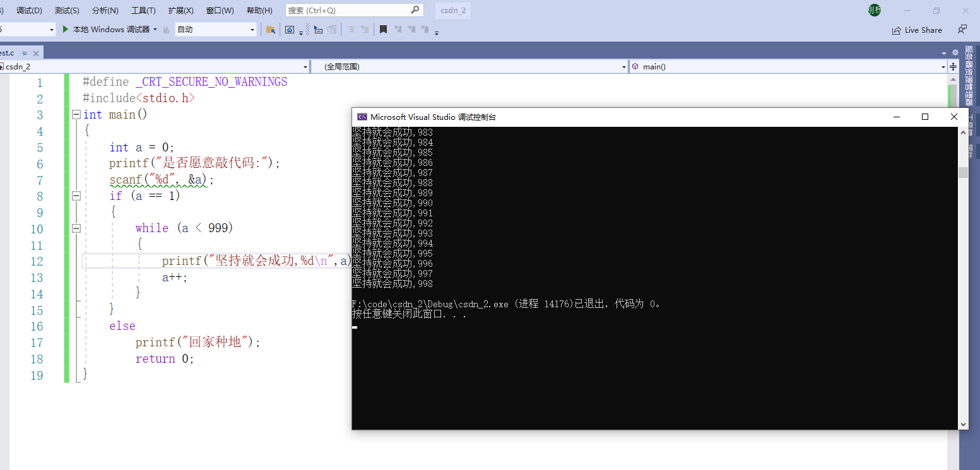This screenshot has height=470, width=980.
Task: Click the #include<stdio.h> line
Action: tap(139, 98)
